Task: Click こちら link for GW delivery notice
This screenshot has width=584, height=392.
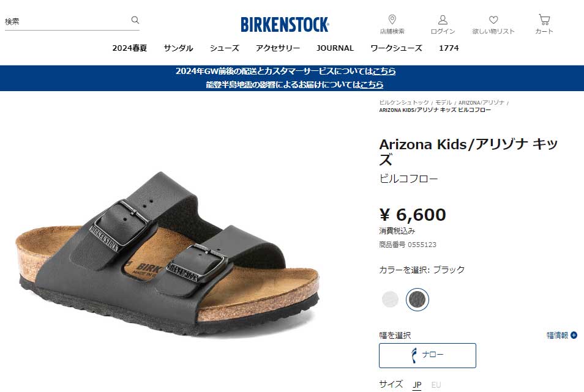Action: [384, 71]
